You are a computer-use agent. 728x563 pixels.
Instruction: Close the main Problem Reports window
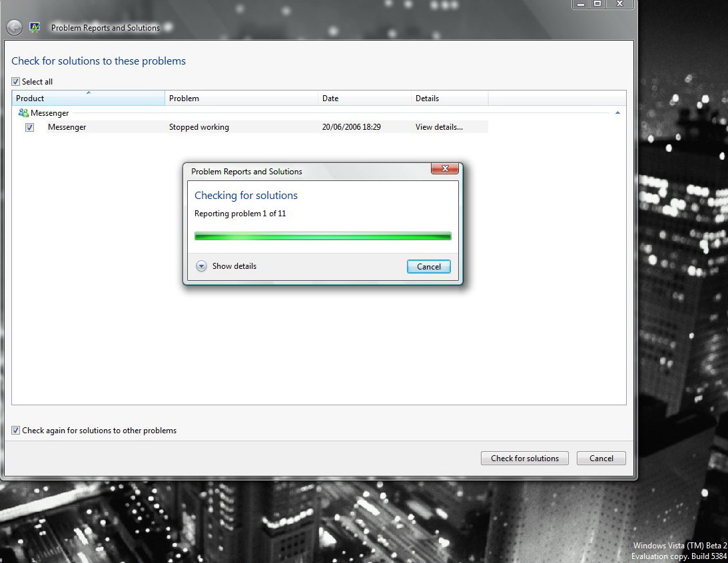click(619, 4)
